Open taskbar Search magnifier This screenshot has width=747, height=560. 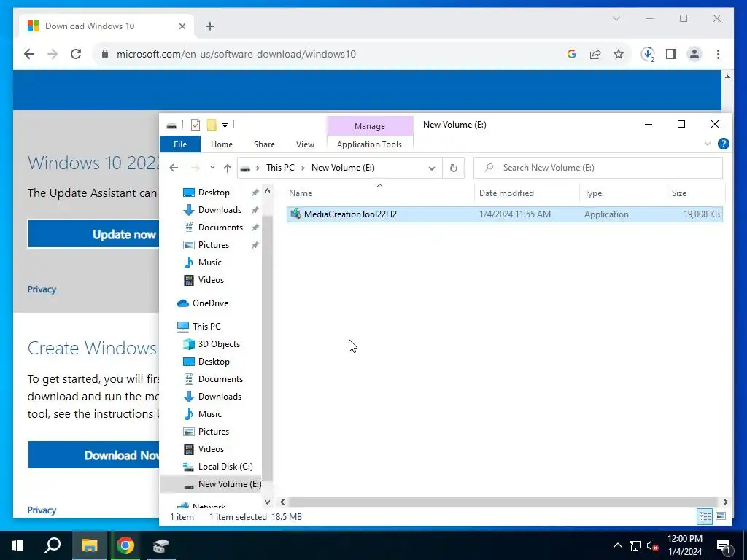pyautogui.click(x=53, y=545)
